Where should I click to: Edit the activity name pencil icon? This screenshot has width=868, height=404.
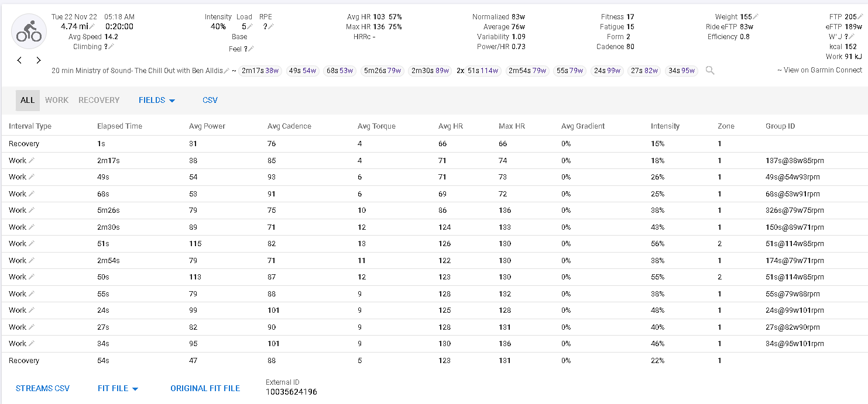[x=227, y=71]
